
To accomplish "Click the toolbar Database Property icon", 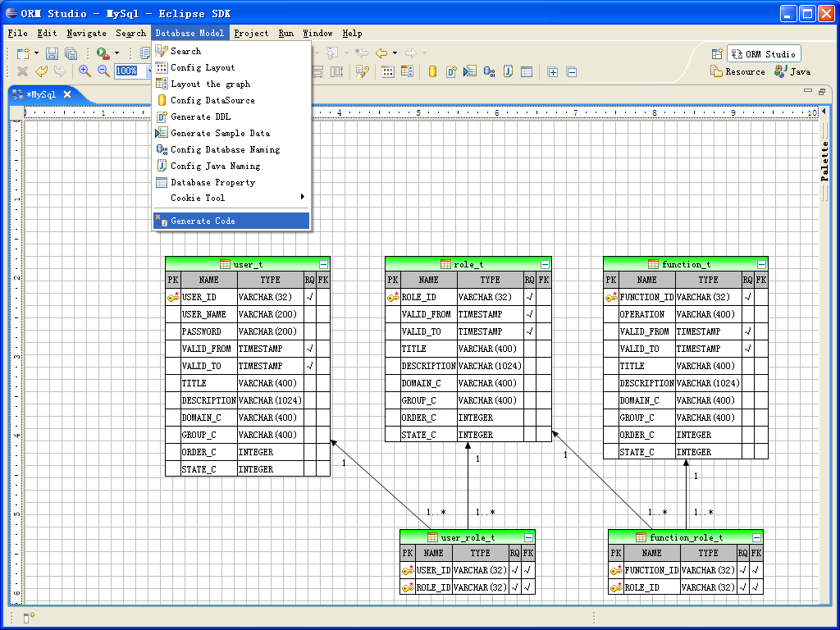I will [x=527, y=71].
